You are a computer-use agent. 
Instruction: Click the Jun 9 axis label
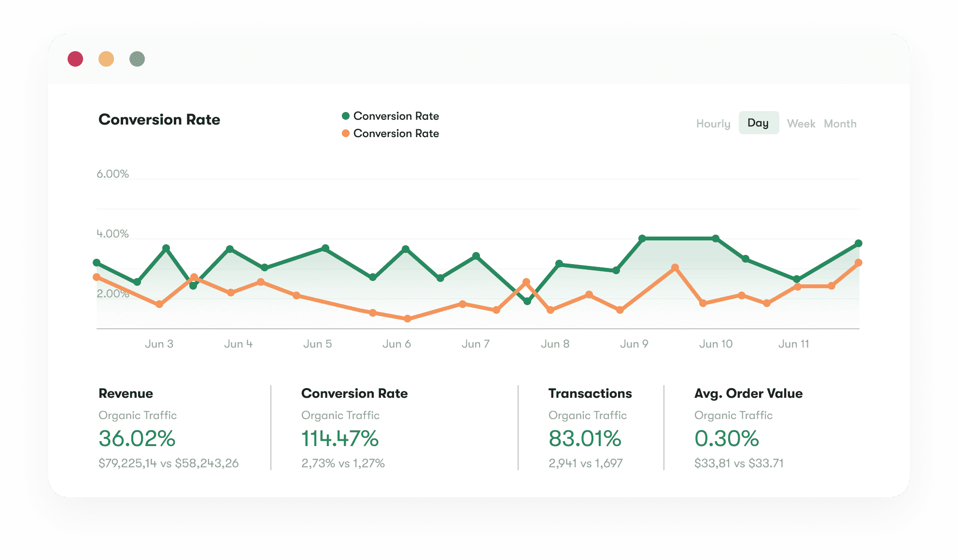(634, 344)
